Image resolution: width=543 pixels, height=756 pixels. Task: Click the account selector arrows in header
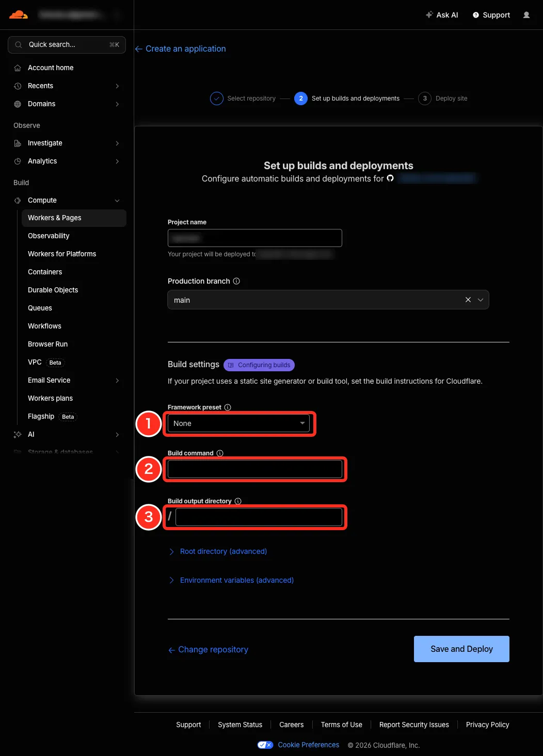click(x=117, y=15)
